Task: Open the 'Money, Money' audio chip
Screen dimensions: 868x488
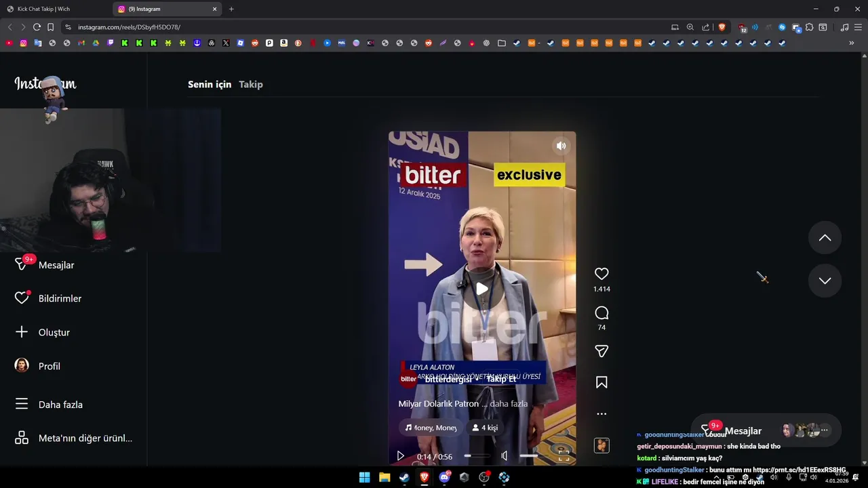Action: pos(431,428)
